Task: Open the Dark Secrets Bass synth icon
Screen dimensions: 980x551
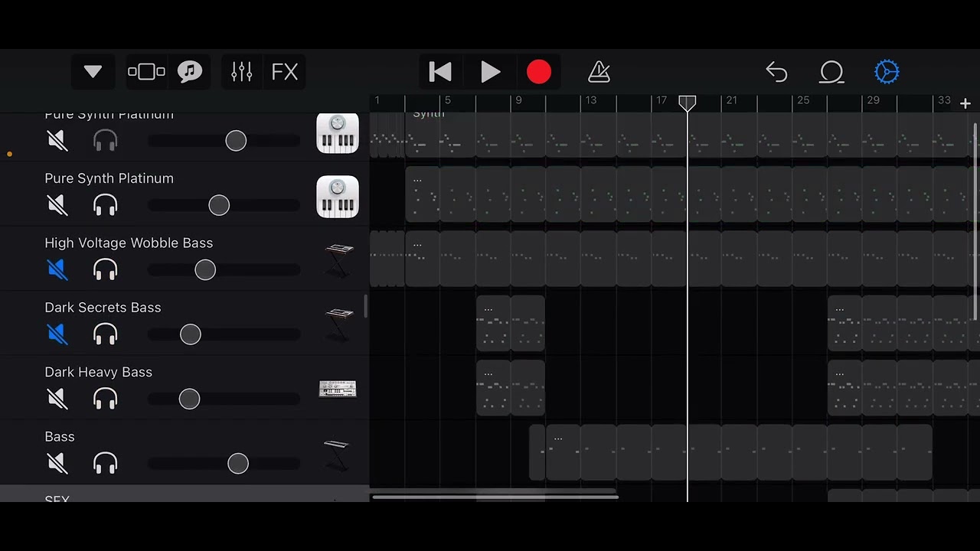Action: (x=338, y=324)
